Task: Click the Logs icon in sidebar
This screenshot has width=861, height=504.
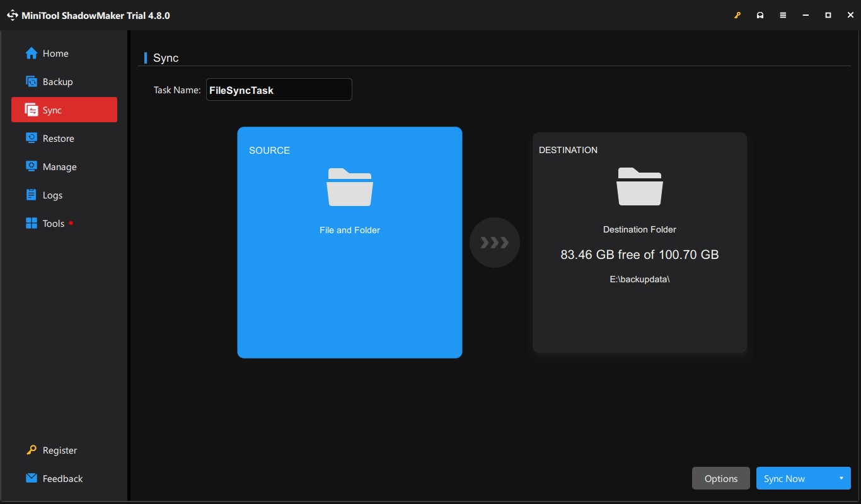Action: coord(32,195)
